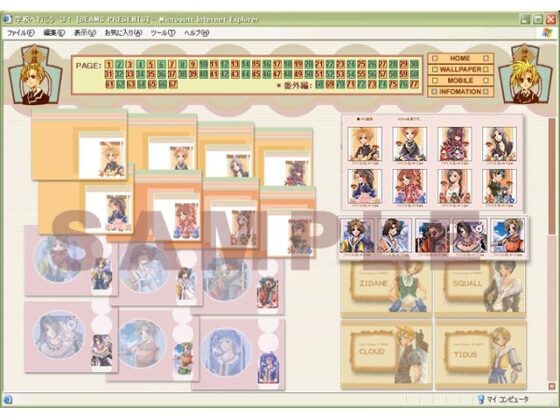Go to the MOBILE section

460,81
